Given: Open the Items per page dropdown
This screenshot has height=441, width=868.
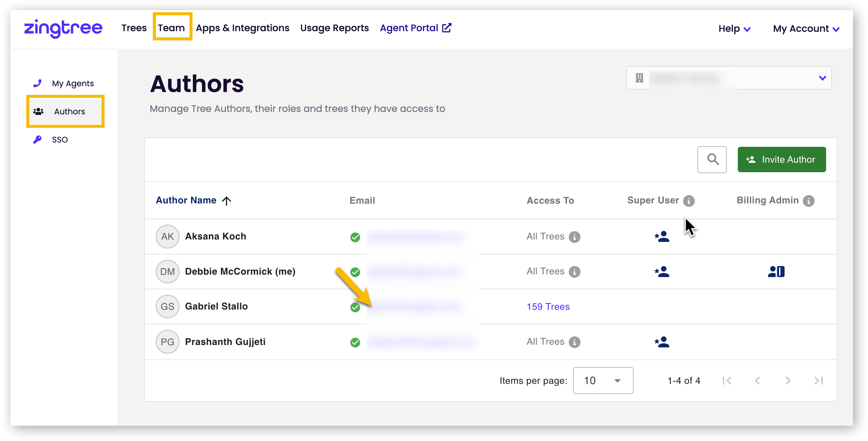Looking at the screenshot, I should click(603, 380).
